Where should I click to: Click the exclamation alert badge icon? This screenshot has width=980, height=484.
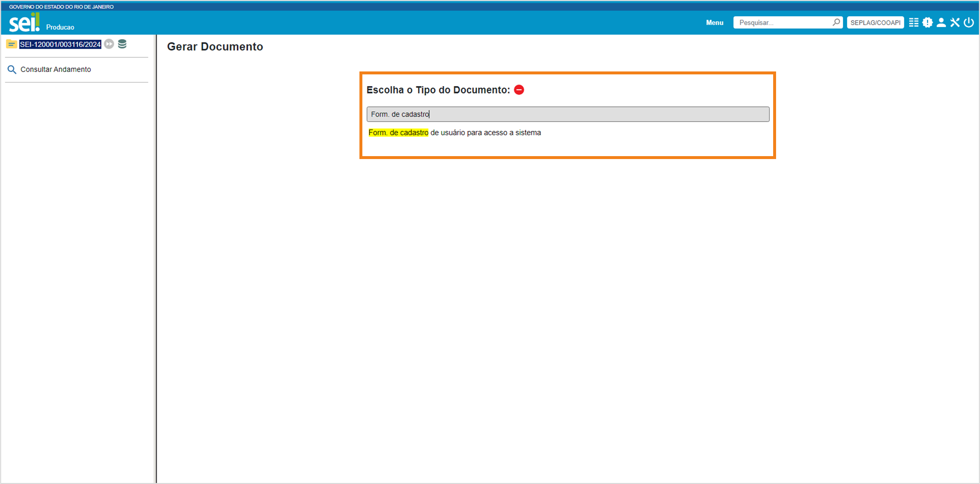[x=927, y=23]
